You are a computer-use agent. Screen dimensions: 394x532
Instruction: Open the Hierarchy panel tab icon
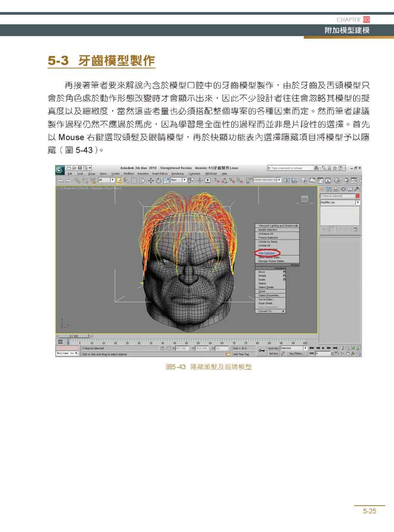point(336,189)
